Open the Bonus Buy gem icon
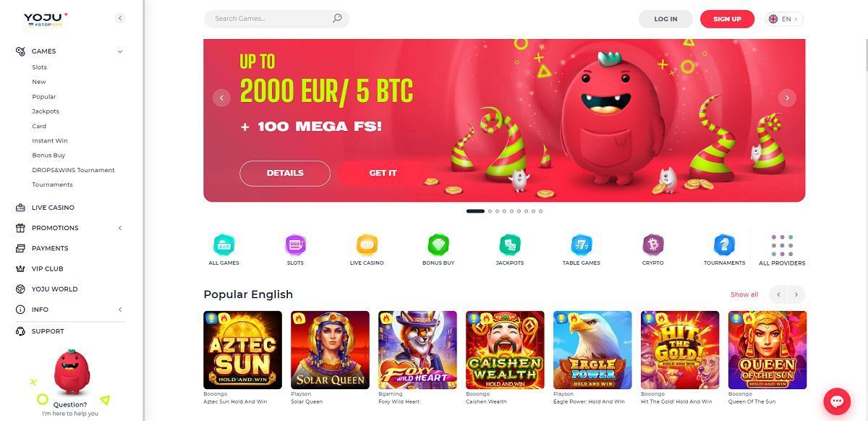Viewport: 868px width, 421px height. (438, 244)
